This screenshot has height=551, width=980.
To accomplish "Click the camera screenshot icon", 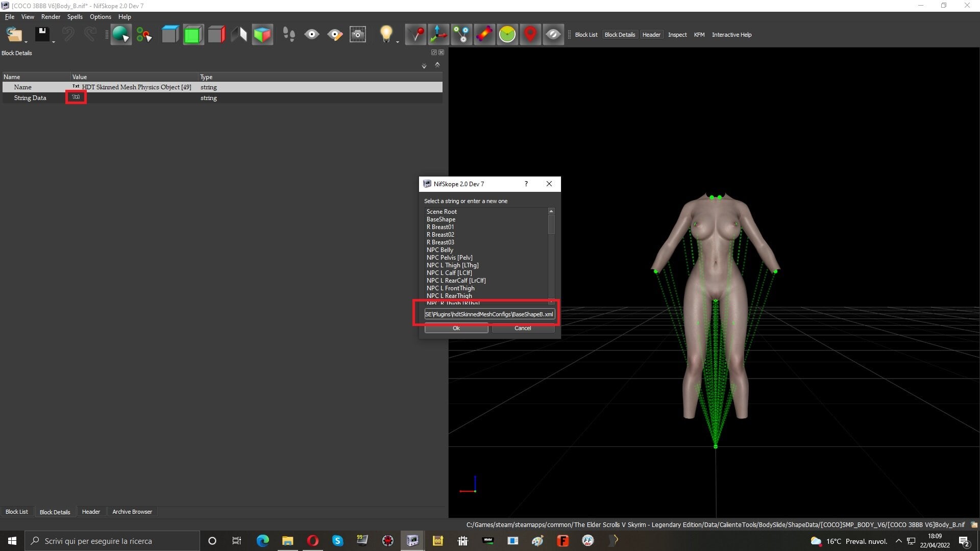I will point(358,35).
